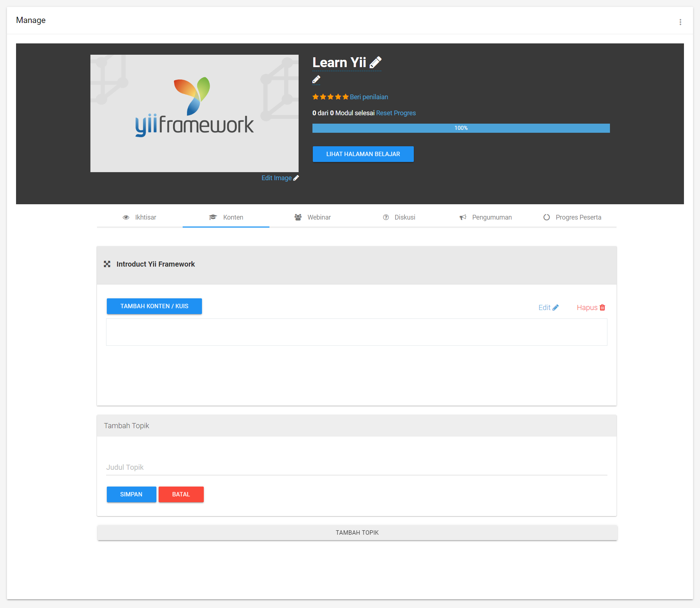Click the first rating star

[x=316, y=97]
